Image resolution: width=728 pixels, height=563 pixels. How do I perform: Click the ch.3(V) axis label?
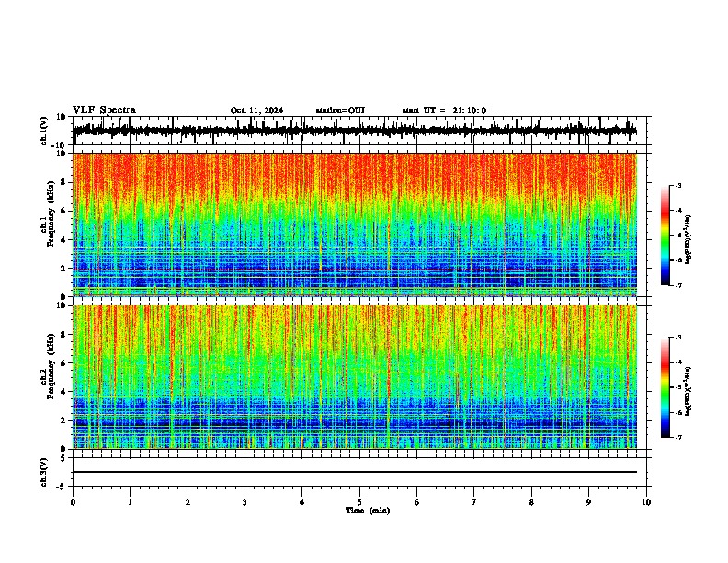click(x=44, y=473)
